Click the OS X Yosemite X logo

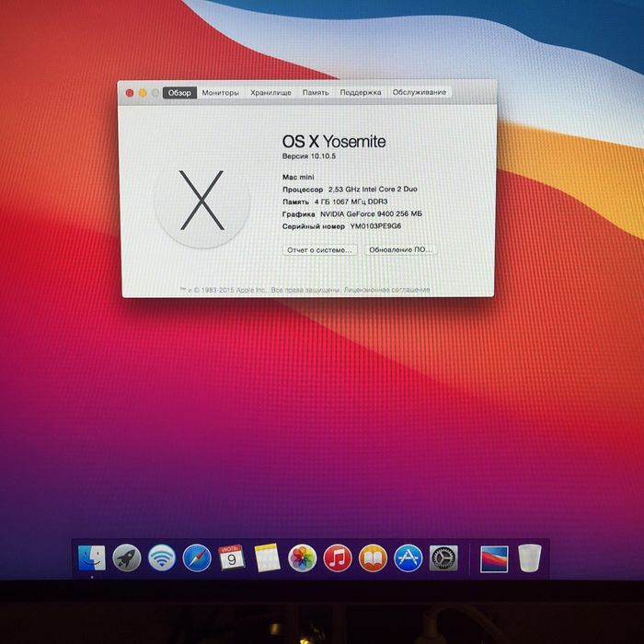[x=201, y=201]
